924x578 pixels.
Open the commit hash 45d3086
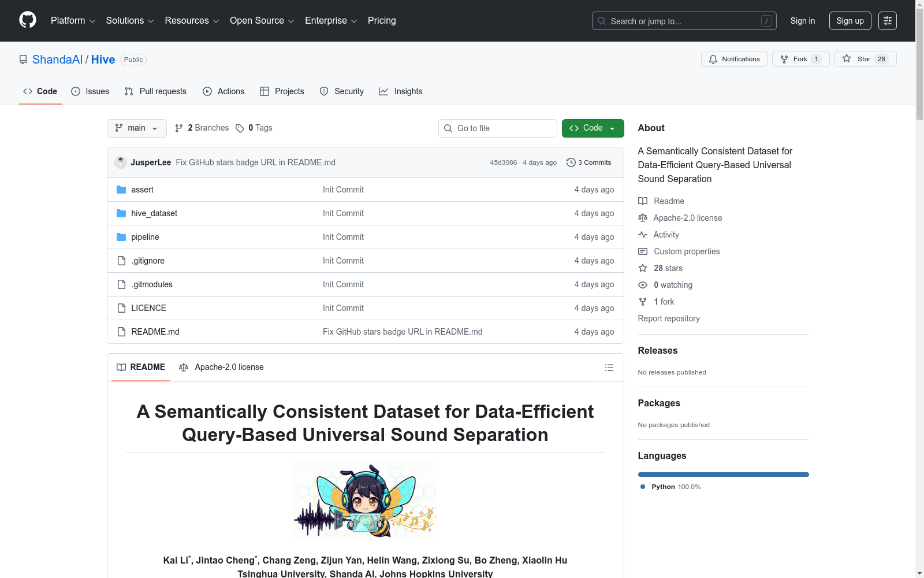(x=504, y=162)
